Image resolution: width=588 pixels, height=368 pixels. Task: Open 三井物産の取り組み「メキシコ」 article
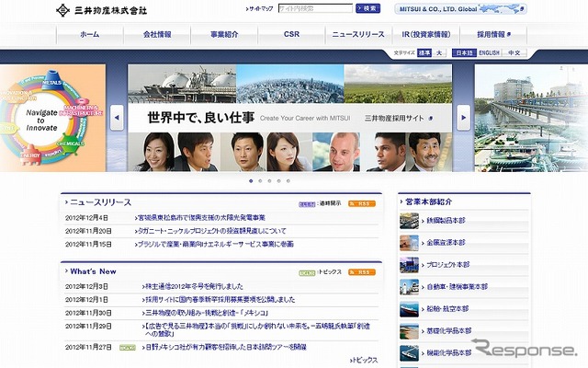pos(205,313)
